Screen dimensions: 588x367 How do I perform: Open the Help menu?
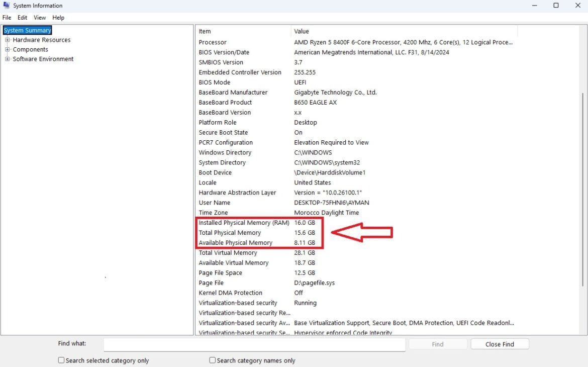tap(58, 18)
